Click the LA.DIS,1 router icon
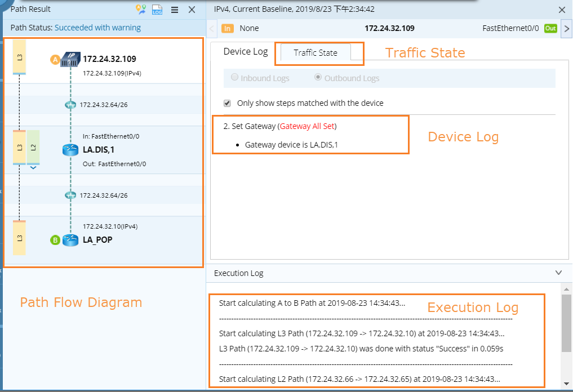The image size is (573, 392). 70,150
